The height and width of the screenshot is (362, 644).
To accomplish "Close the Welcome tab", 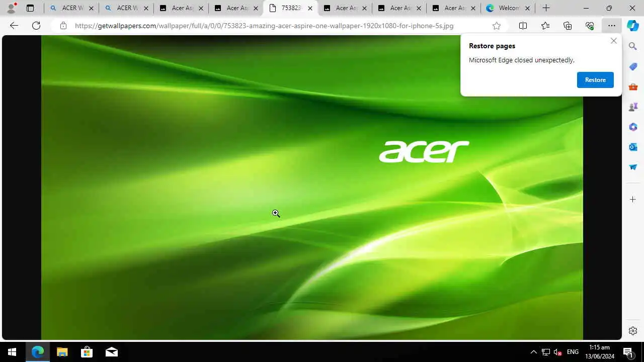I will 528,8.
